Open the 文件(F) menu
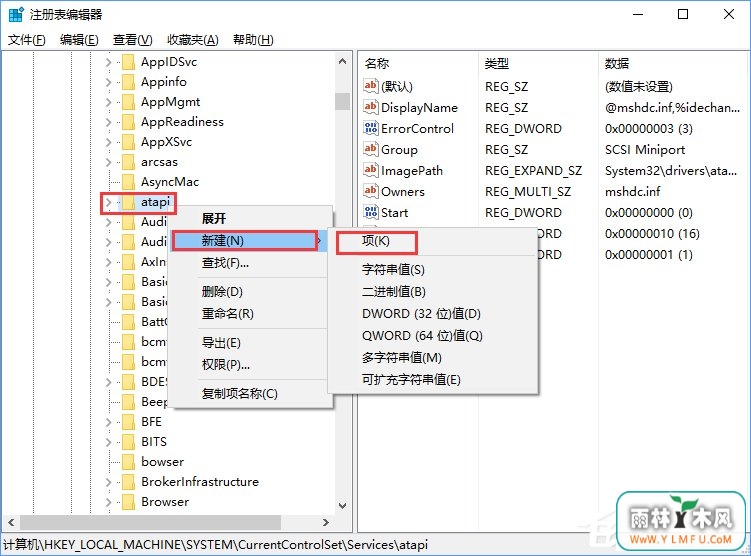 (27, 40)
